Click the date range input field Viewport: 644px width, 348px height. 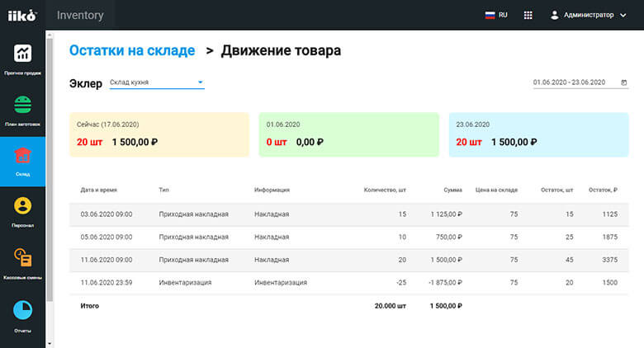tap(570, 82)
